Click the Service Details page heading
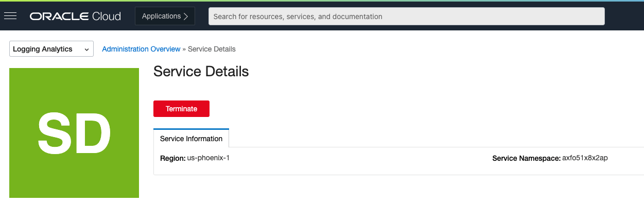Image resolution: width=644 pixels, height=219 pixels. pos(201,72)
